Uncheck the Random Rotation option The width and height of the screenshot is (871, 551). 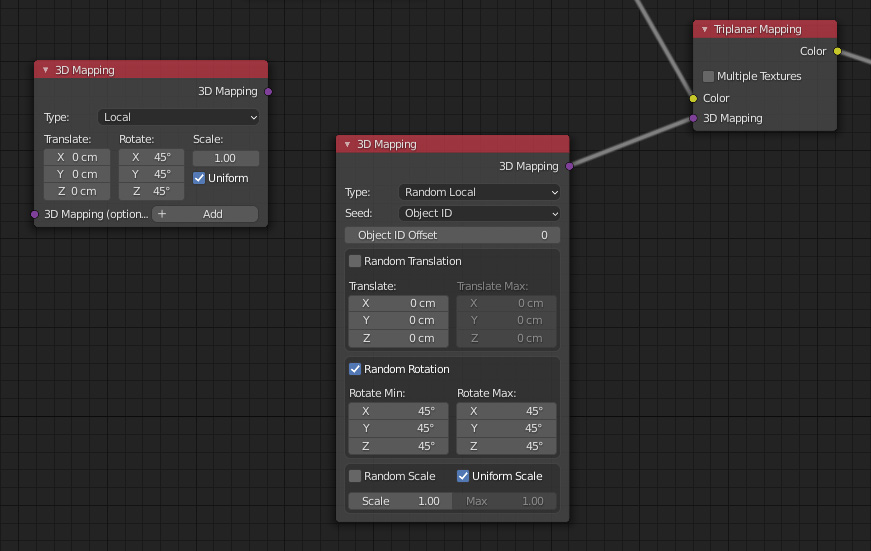tap(355, 369)
